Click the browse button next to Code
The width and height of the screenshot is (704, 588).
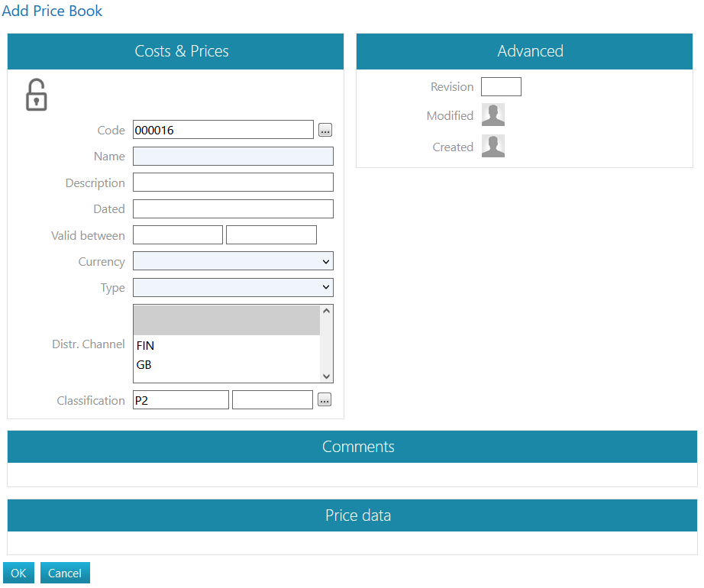[325, 130]
